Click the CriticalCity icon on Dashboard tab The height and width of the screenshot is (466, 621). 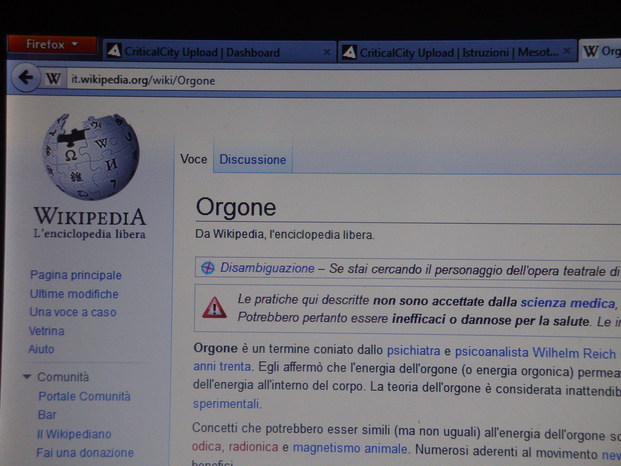(114, 50)
